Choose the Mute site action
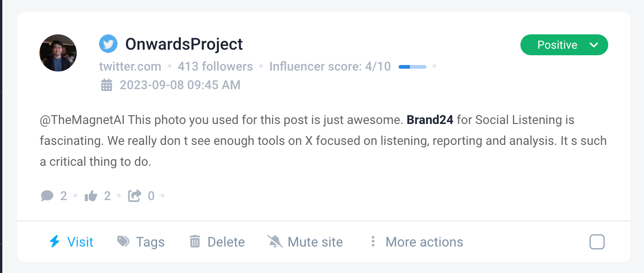The height and width of the screenshot is (273, 644). (x=315, y=242)
